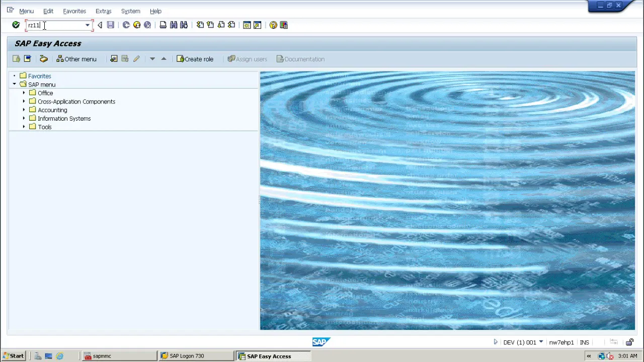Click the Last Page icon
Viewport: 644px width, 362px height.
231,25
